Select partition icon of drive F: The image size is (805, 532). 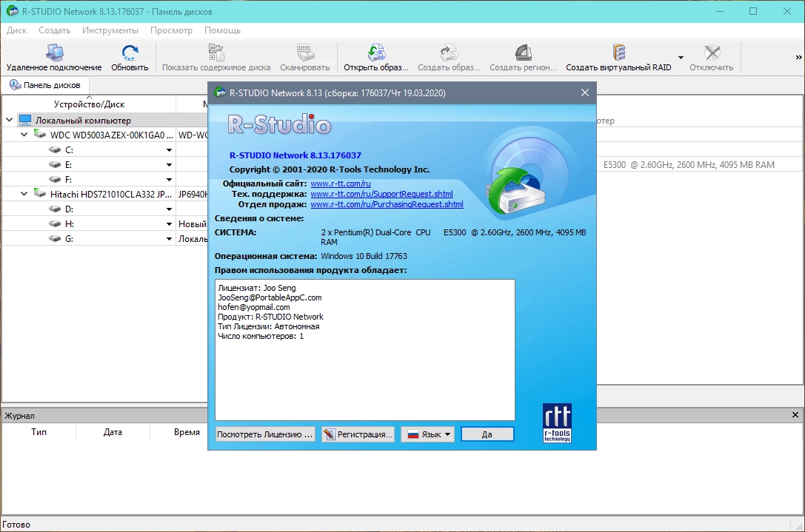click(55, 180)
